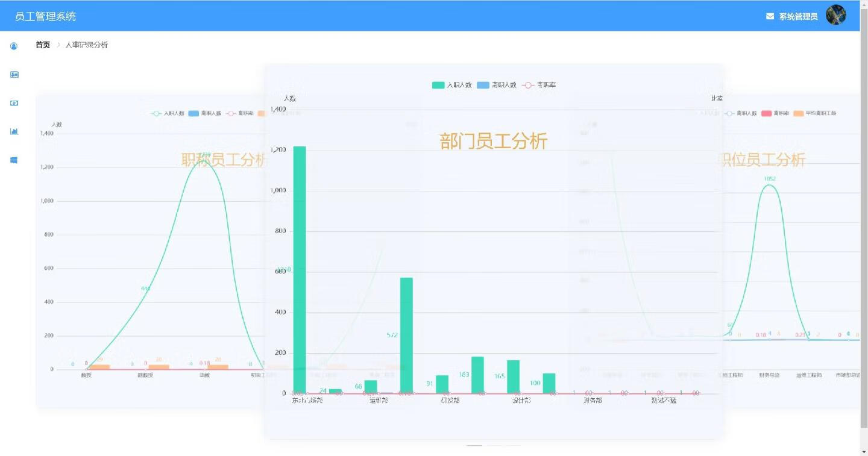
Task: Click the scroll down arrow on page scrollbar
Action: [x=864, y=451]
